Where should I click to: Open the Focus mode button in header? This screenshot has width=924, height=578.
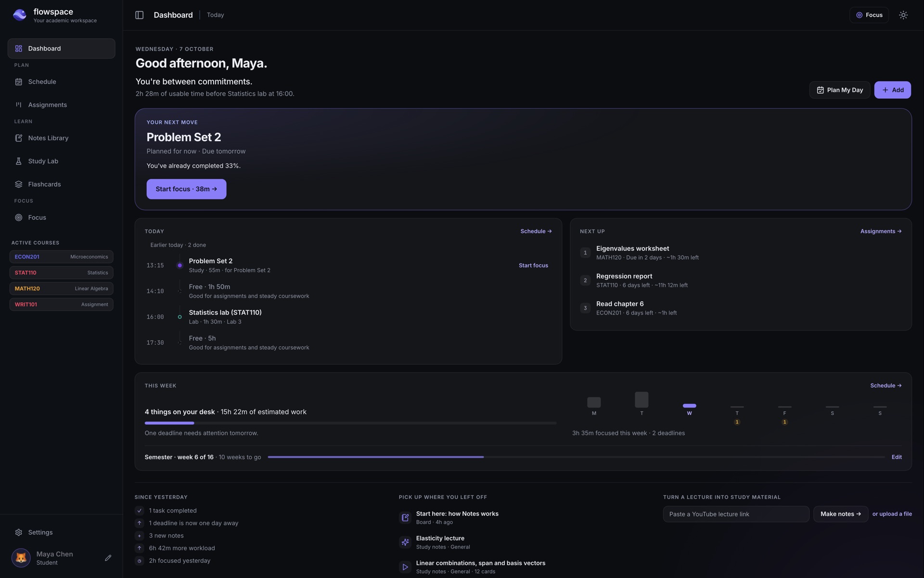point(869,15)
